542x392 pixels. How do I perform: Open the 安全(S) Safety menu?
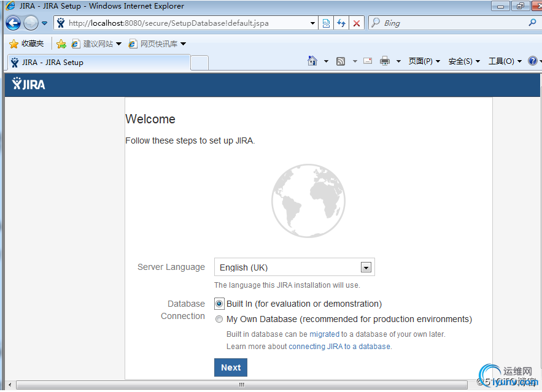coord(464,61)
